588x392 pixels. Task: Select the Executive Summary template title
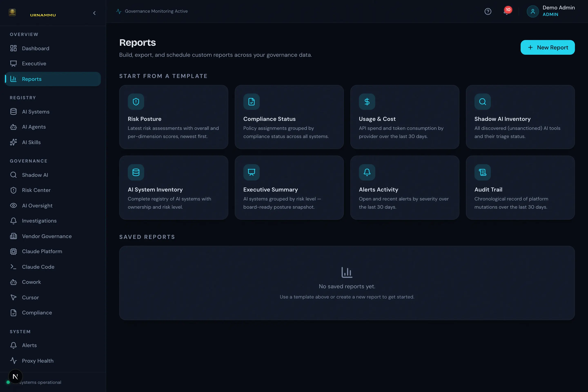click(271, 189)
